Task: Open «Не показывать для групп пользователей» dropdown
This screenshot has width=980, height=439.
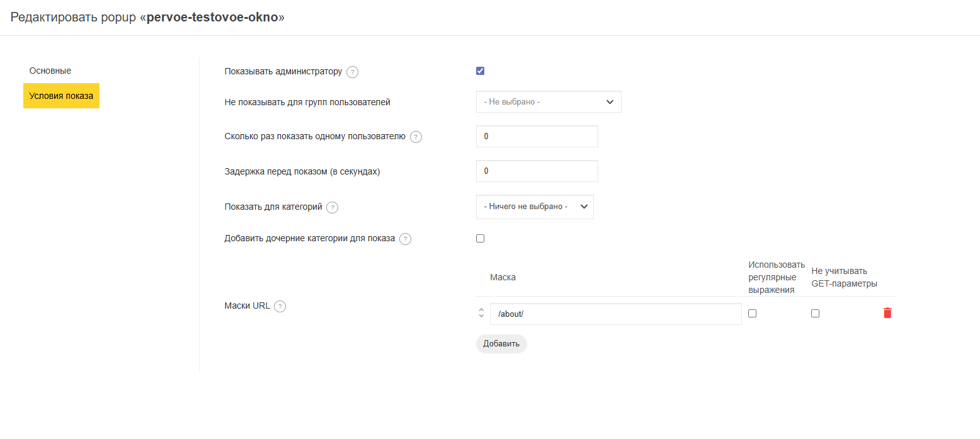Action: point(549,102)
